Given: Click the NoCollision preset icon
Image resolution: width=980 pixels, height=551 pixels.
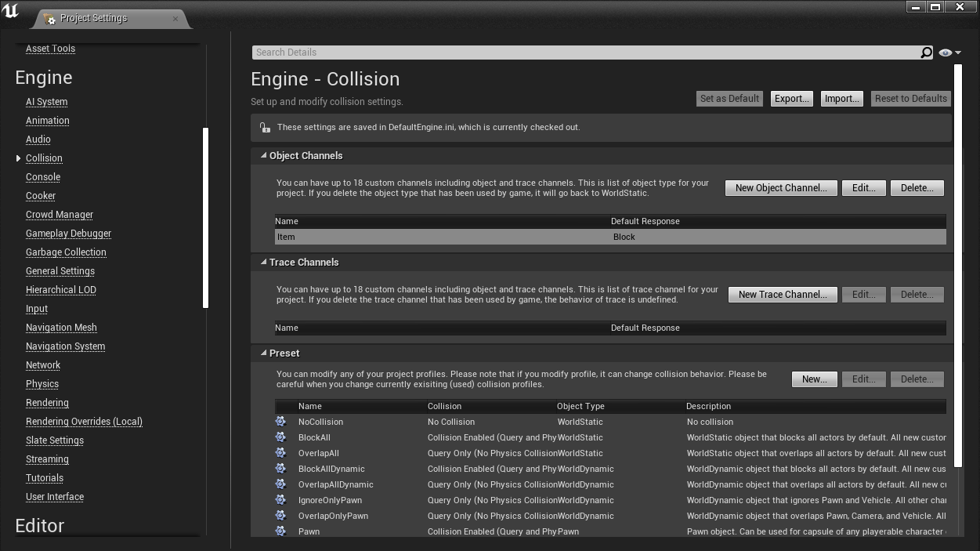Looking at the screenshot, I should click(x=280, y=422).
